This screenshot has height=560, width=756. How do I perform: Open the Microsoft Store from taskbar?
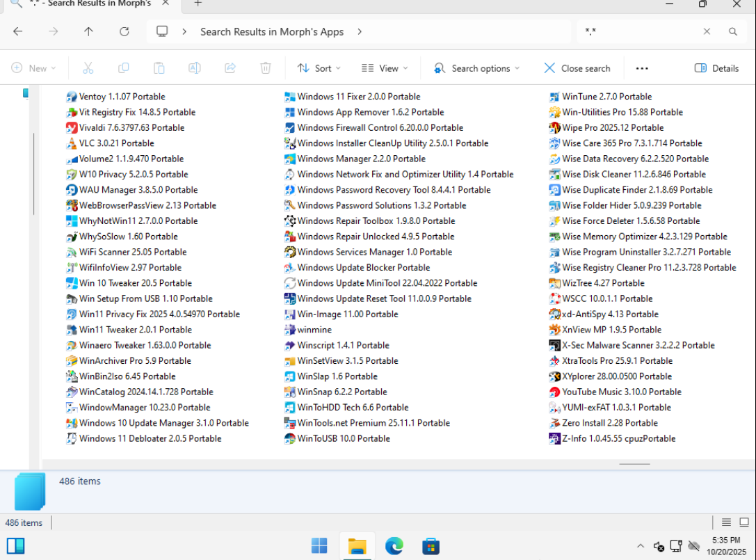[431, 546]
